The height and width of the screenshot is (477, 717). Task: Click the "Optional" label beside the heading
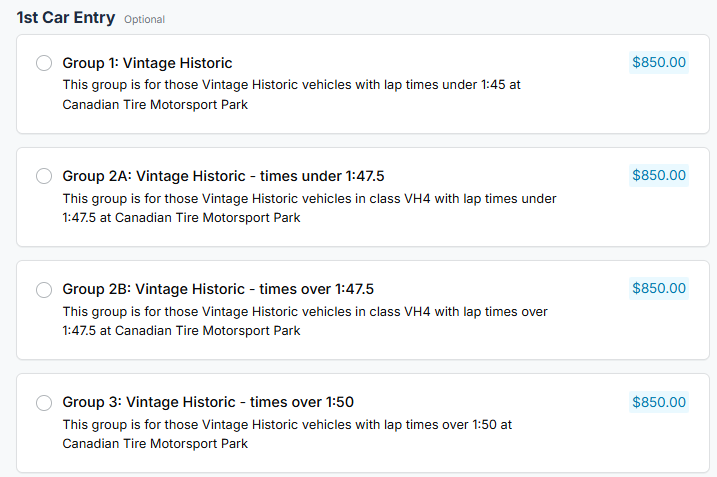(145, 20)
